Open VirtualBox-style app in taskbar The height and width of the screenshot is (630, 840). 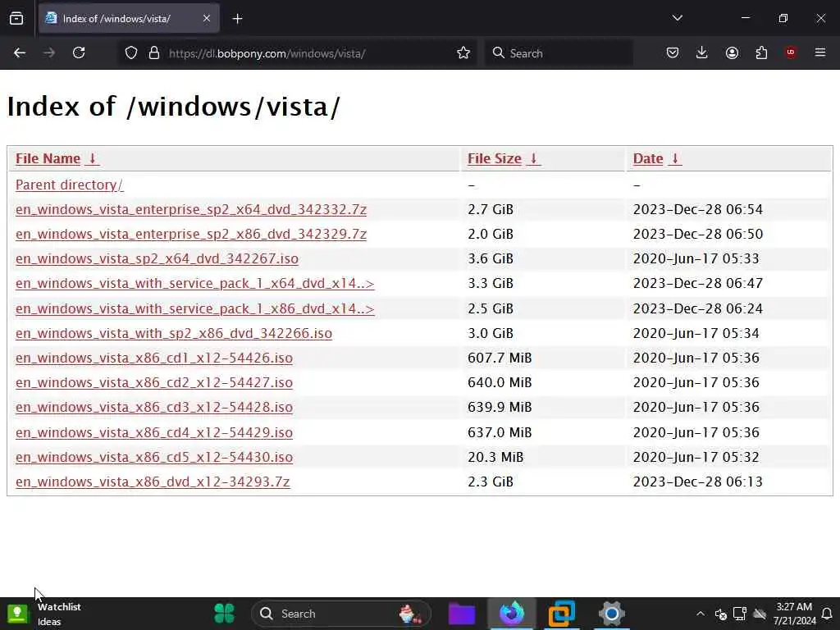pos(562,614)
